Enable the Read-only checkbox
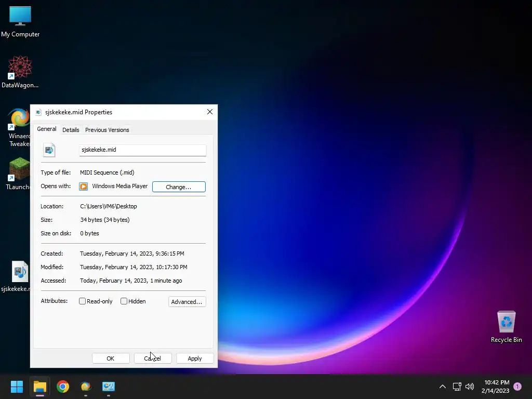Screen dimensions: 532x399 click(x=82, y=301)
